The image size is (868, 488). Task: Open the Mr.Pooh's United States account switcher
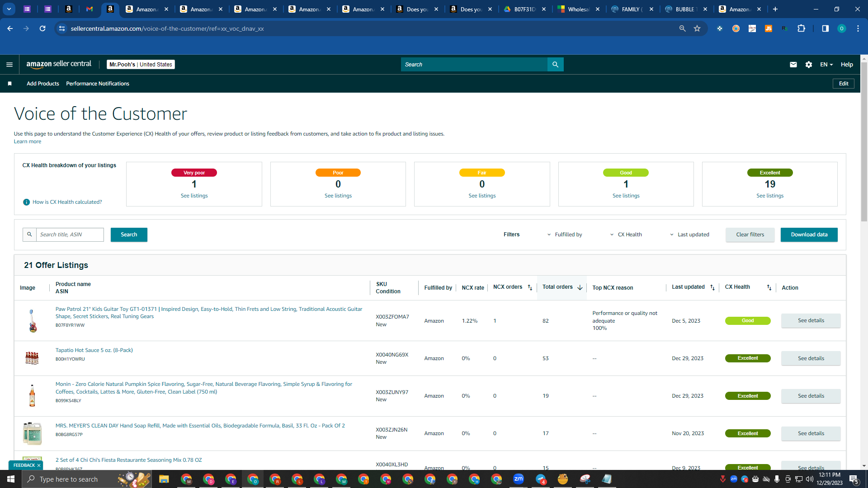[x=141, y=65]
